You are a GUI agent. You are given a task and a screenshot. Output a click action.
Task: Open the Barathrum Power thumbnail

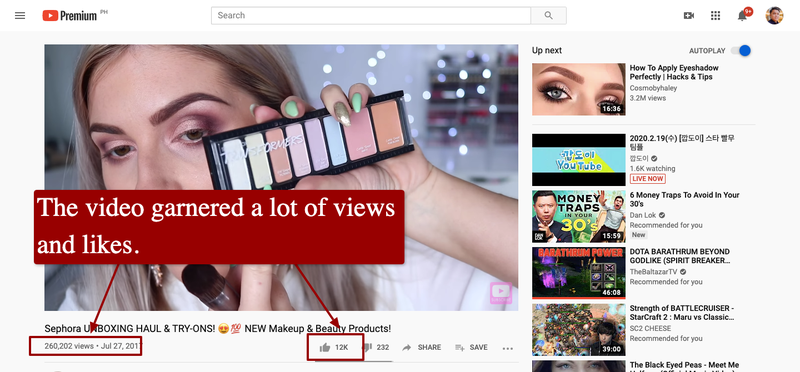(579, 273)
